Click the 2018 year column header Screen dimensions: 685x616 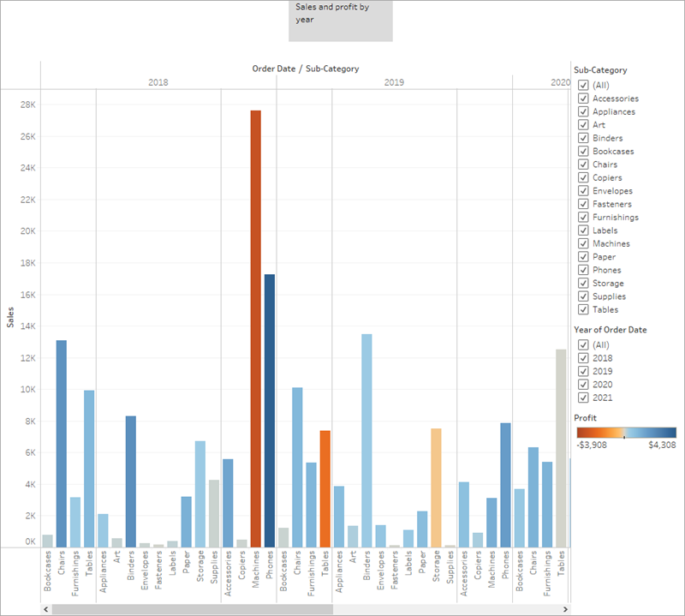click(x=158, y=82)
